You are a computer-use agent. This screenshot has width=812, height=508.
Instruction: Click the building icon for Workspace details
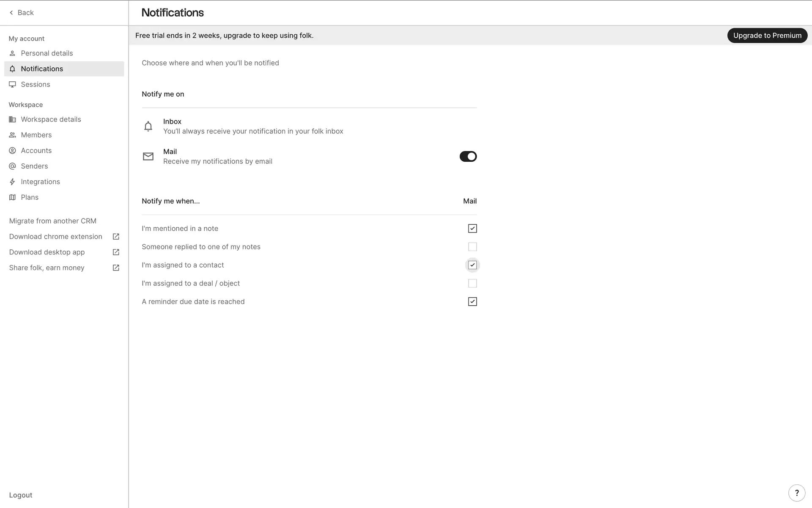click(x=12, y=119)
